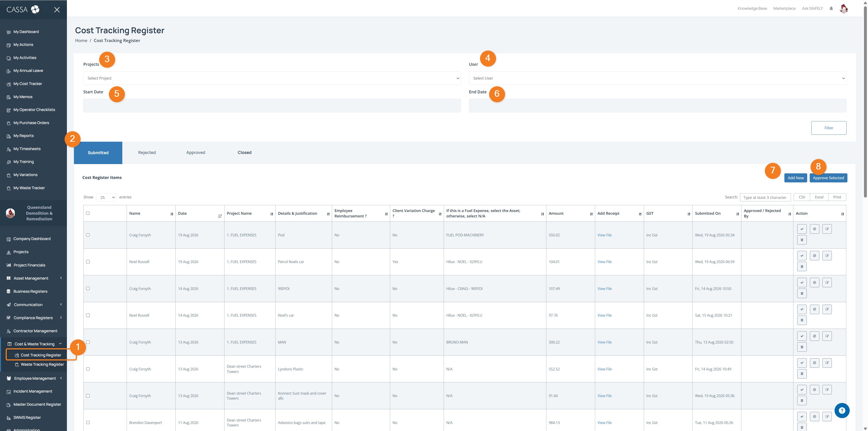Switch to the Approved tab
Screen dimensions: 868x431
(196, 153)
